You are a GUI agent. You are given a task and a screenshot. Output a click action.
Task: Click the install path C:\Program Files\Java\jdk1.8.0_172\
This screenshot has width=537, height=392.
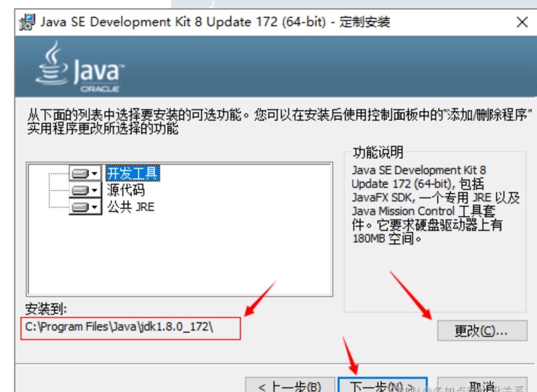pyautogui.click(x=119, y=326)
